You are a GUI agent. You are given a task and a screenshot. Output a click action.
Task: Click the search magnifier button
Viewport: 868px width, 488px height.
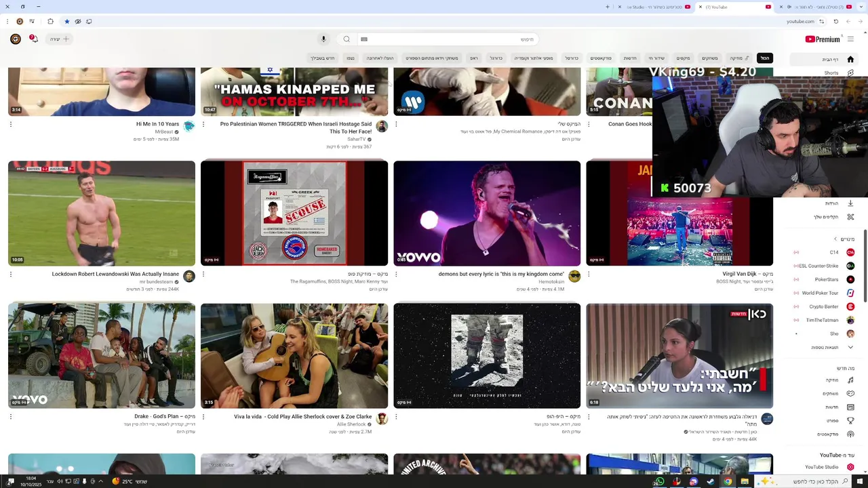click(347, 39)
